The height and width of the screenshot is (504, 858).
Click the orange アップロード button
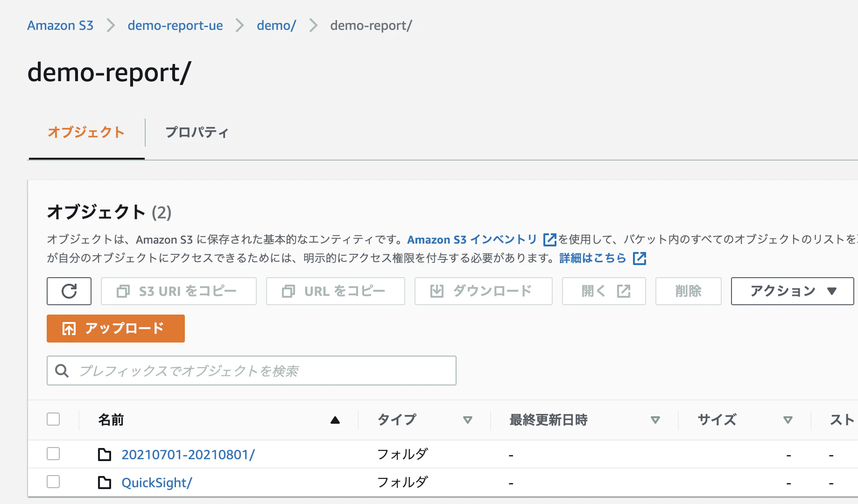coord(116,329)
